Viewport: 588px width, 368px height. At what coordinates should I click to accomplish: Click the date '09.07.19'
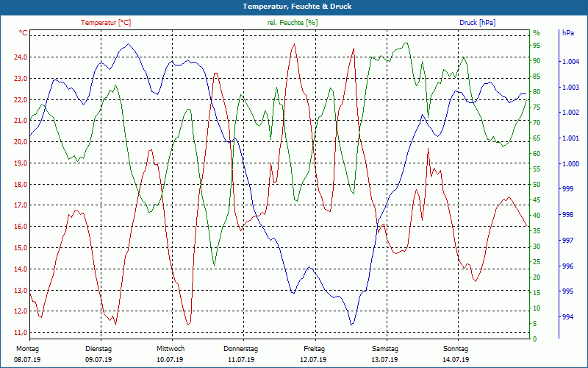tap(98, 360)
